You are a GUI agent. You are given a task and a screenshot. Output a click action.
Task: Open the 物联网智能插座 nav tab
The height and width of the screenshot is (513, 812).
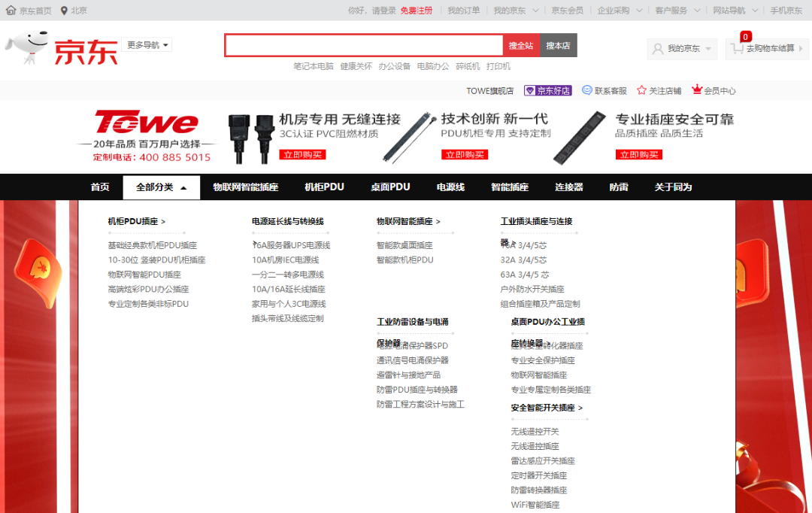pyautogui.click(x=245, y=187)
